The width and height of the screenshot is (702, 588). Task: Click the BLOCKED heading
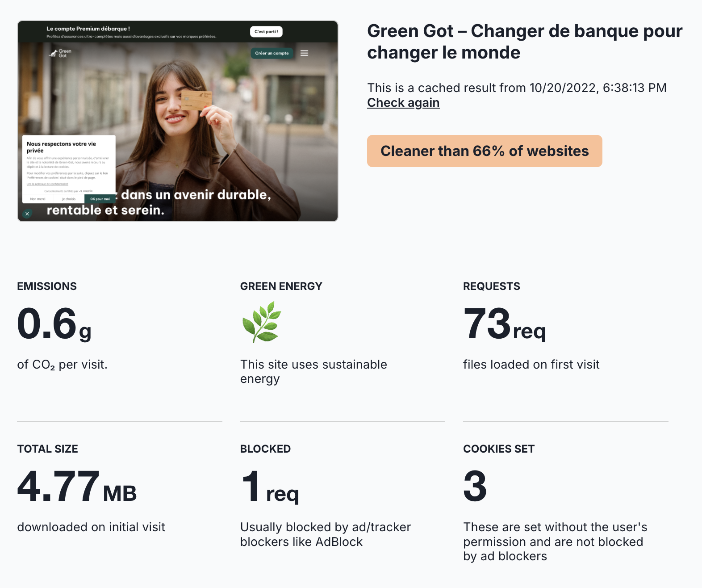tap(265, 449)
